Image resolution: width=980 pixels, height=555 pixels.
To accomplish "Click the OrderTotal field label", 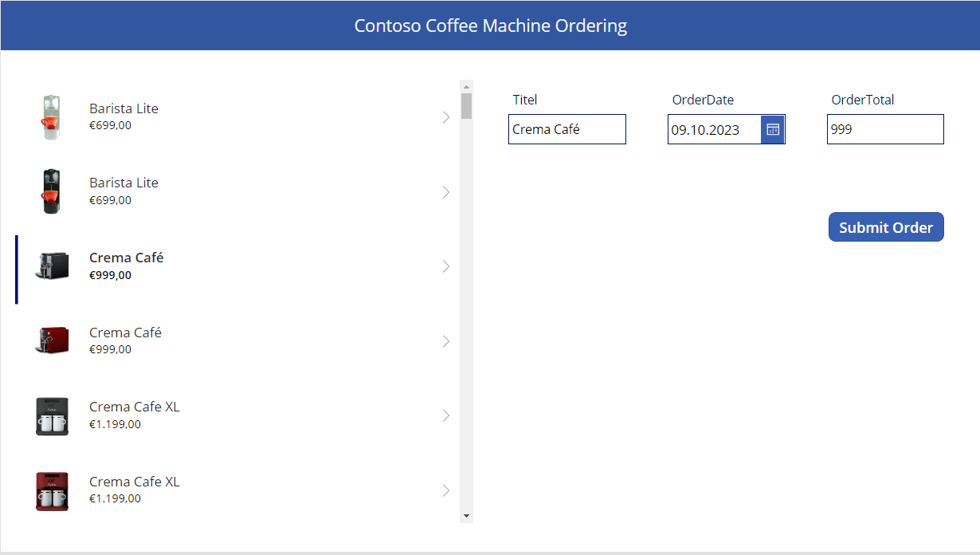I will pos(863,100).
